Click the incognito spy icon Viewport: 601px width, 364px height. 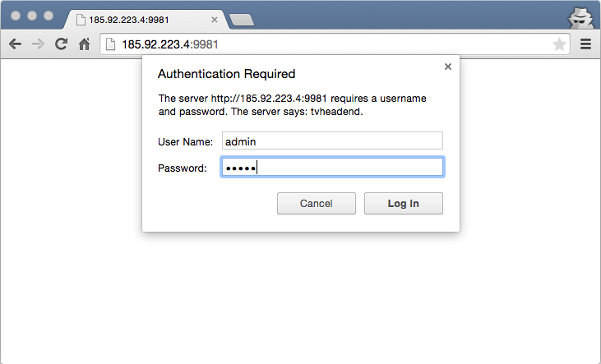point(580,17)
